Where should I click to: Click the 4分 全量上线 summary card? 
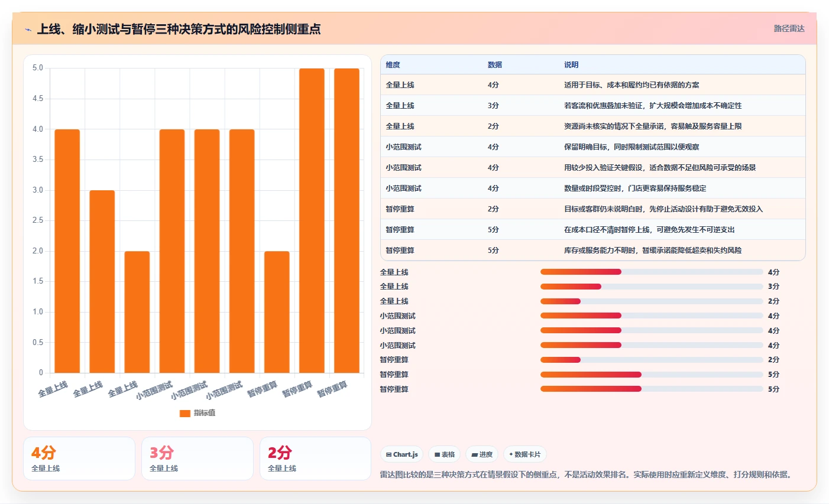(79, 459)
